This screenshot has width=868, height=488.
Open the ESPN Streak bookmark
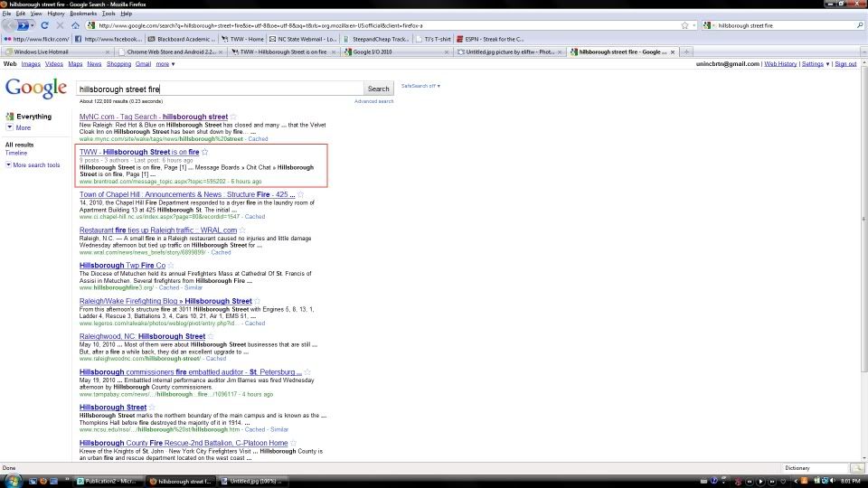tap(490, 39)
